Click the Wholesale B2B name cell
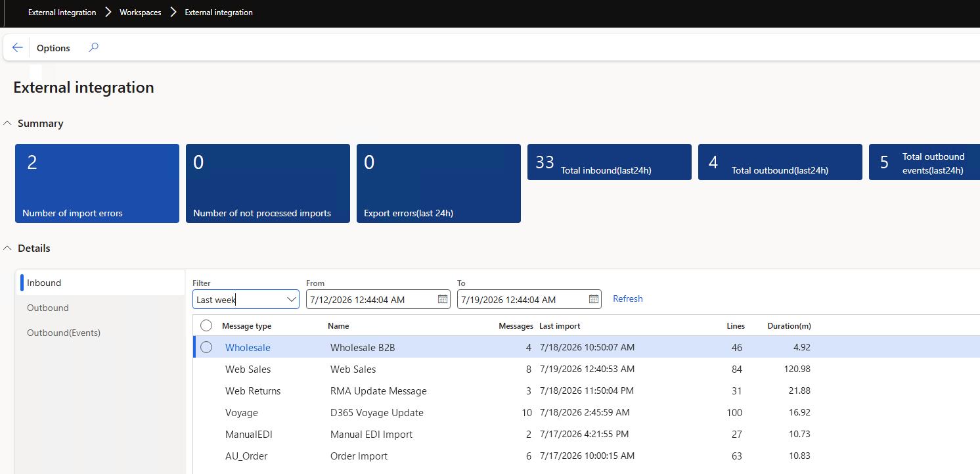The height and width of the screenshot is (474, 980). point(363,347)
